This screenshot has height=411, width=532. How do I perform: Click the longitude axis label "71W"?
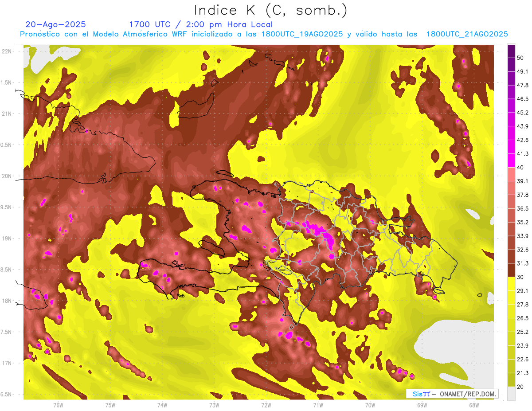click(x=318, y=405)
